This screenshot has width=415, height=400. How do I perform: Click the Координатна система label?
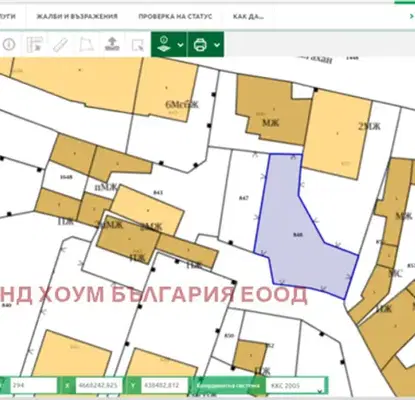[228, 385]
